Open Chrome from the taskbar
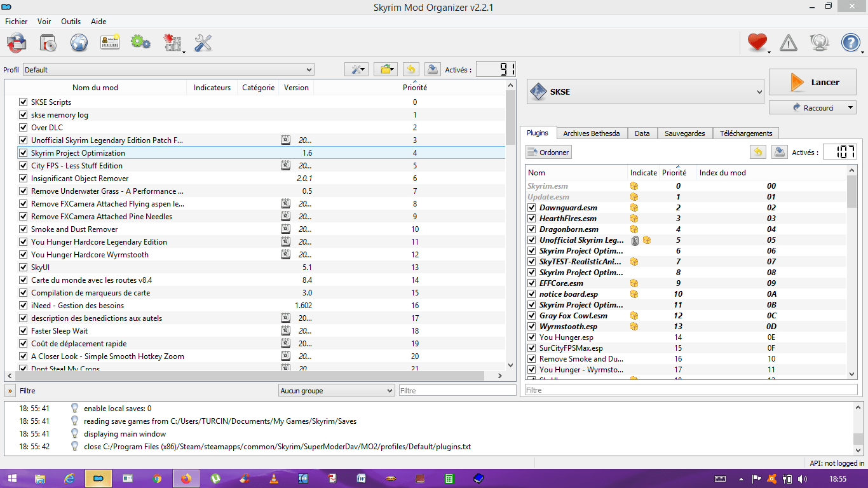This screenshot has height=488, width=868. tap(158, 478)
